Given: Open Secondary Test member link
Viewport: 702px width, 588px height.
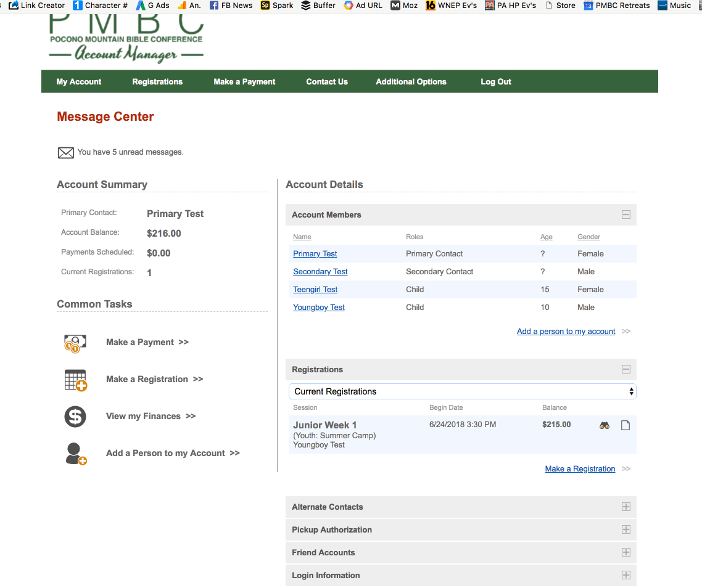Looking at the screenshot, I should pos(320,272).
